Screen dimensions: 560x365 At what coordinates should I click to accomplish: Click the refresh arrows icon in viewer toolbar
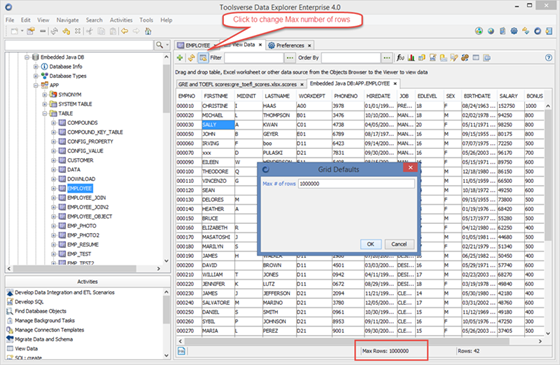pos(191,58)
